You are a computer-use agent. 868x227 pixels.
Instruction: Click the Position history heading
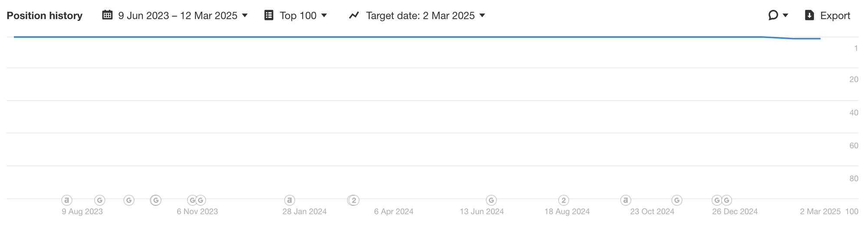tap(44, 16)
